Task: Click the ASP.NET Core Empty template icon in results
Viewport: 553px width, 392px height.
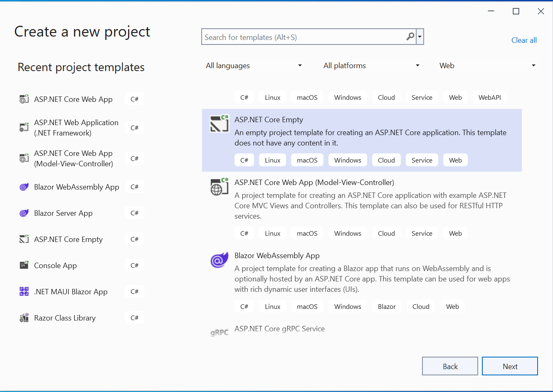Action: coord(220,123)
